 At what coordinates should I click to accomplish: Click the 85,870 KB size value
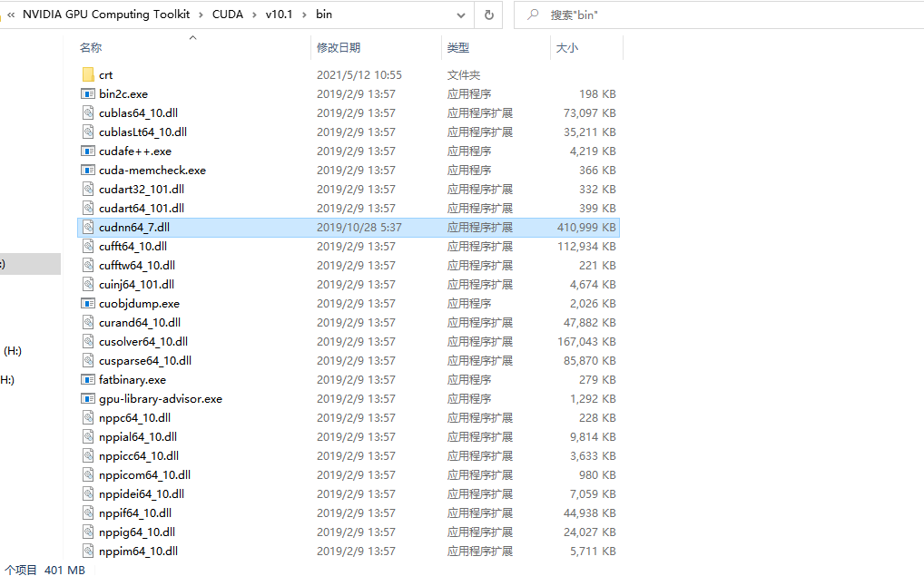pos(589,360)
